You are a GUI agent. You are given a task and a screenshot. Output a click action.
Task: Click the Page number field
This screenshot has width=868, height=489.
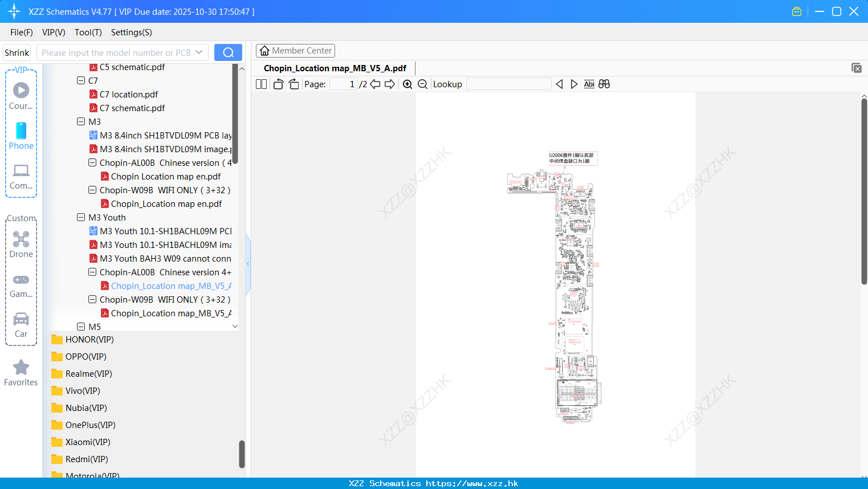(x=343, y=84)
